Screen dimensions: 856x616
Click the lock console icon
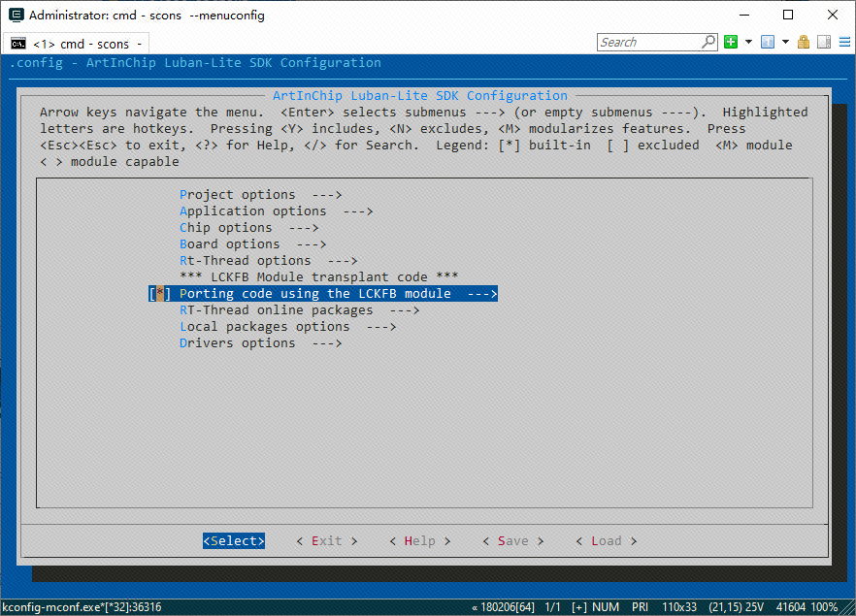(804, 43)
